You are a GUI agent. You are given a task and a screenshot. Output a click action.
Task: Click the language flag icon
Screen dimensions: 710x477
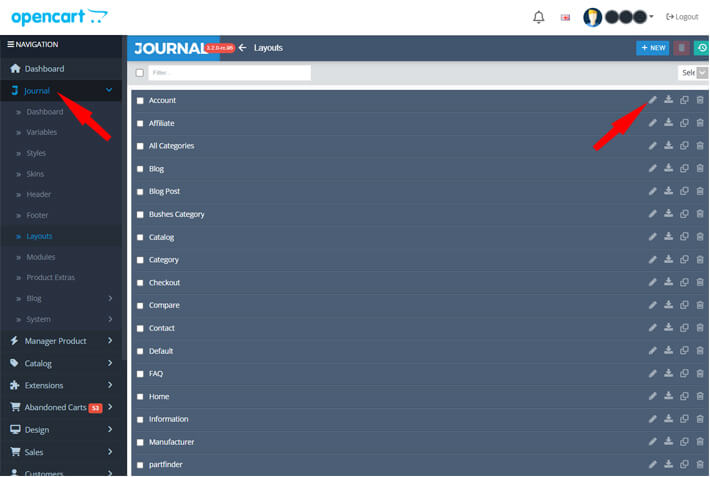565,18
